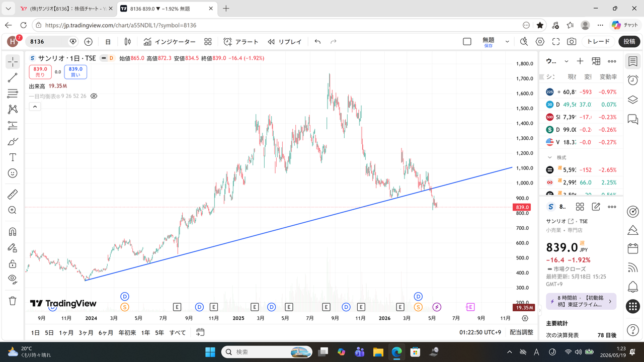This screenshot has height=362, width=644.
Task: Open the candlestick chart style menu
Action: [128, 42]
